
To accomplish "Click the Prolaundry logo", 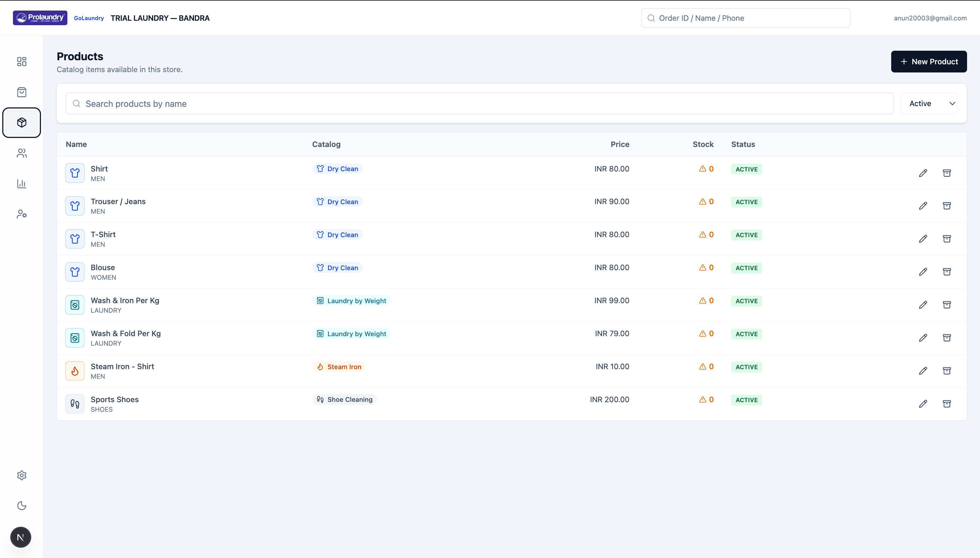I will (x=40, y=18).
